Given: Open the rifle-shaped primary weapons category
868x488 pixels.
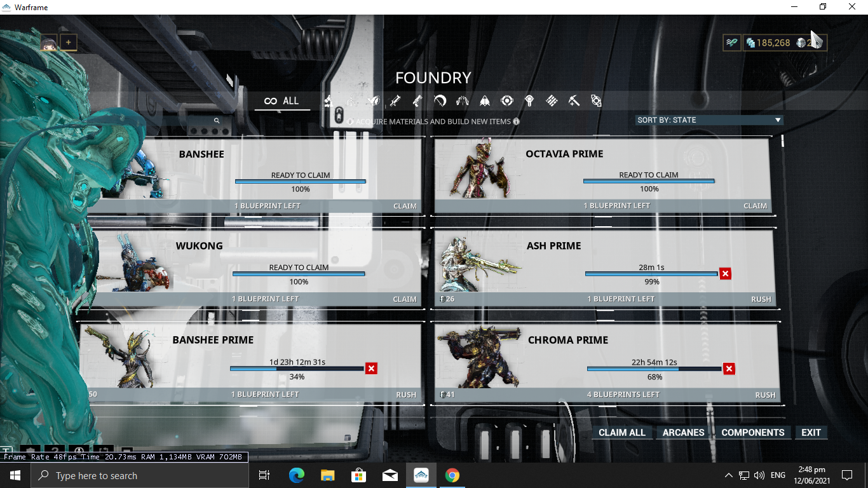Looking at the screenshot, I should click(395, 100).
